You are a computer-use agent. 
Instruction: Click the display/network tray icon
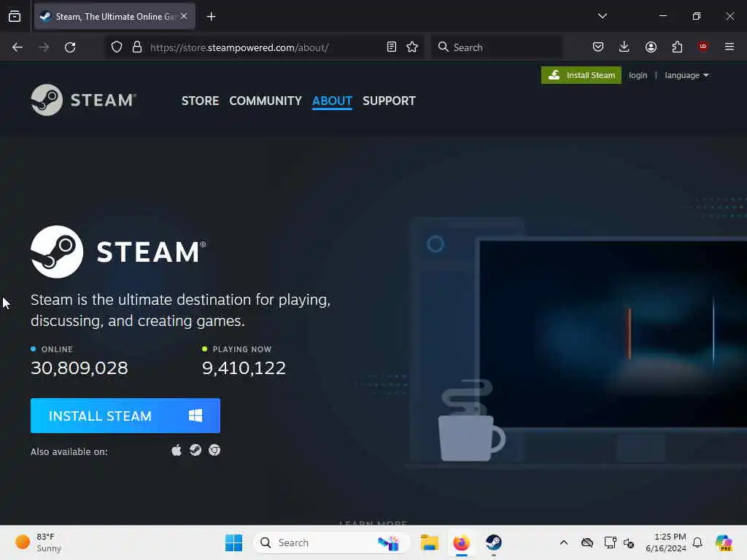tap(610, 542)
